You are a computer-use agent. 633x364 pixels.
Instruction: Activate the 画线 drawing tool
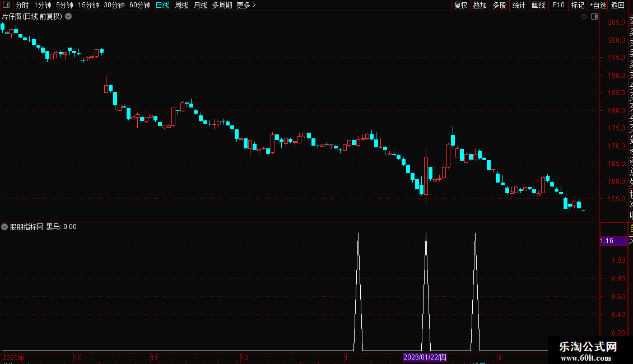538,5
